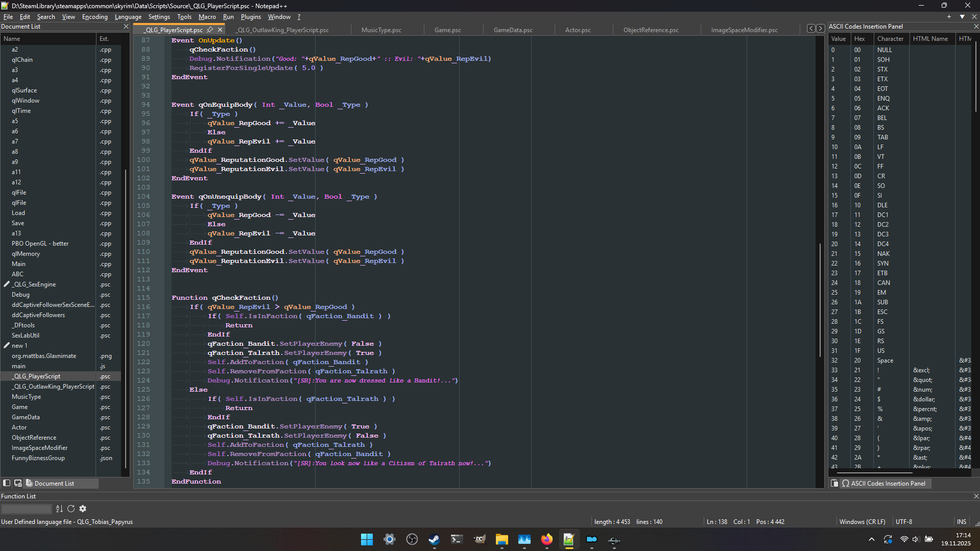Show hidden system tray icons
The image size is (980, 551).
tap(872, 539)
